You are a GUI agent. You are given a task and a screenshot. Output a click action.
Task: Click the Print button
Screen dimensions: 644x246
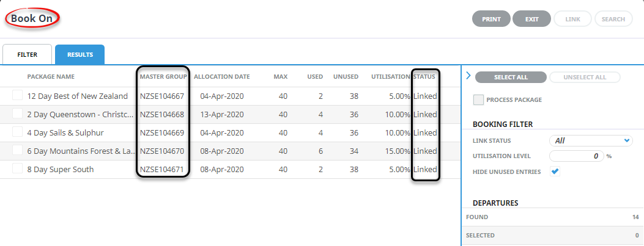491,19
